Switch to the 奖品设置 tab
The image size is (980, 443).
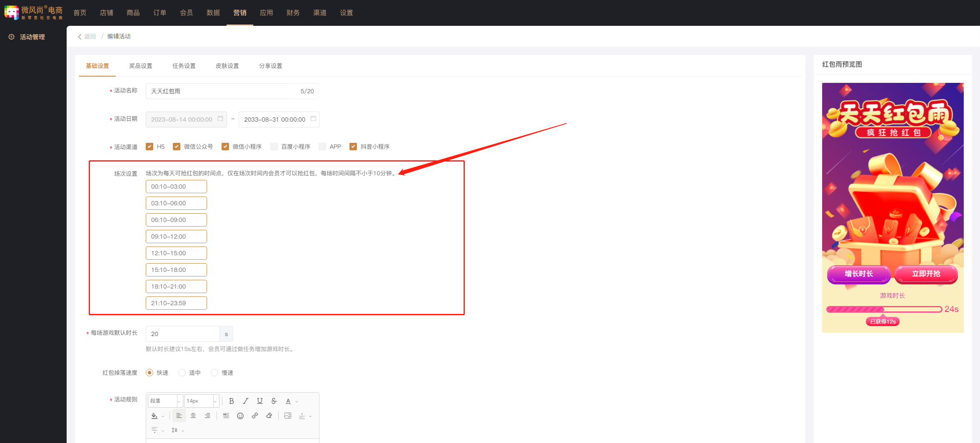(140, 66)
